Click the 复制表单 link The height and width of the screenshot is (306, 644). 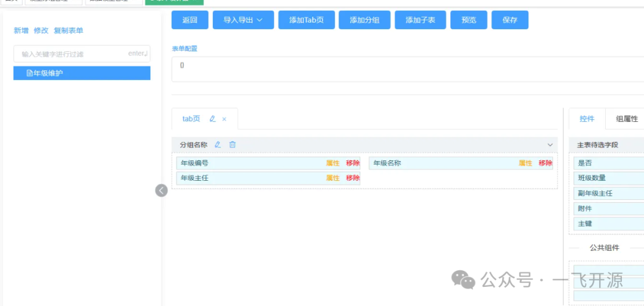(69, 30)
